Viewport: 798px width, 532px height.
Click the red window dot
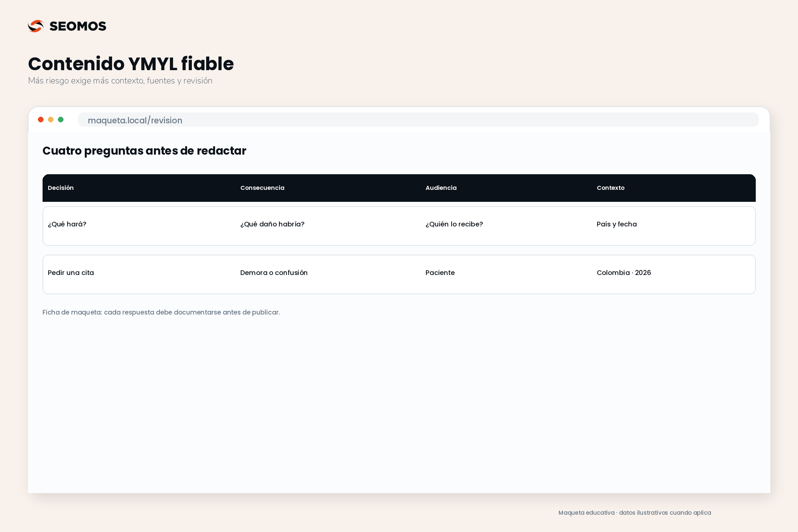point(41,119)
